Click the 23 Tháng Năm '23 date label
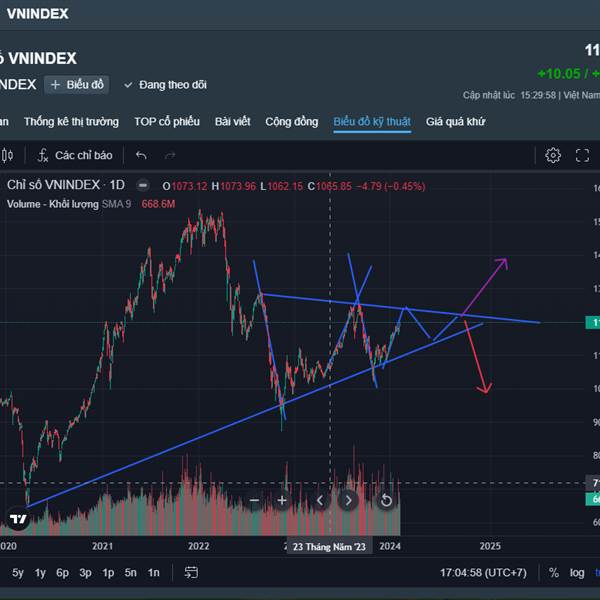This screenshot has width=600, height=600. coord(329,547)
